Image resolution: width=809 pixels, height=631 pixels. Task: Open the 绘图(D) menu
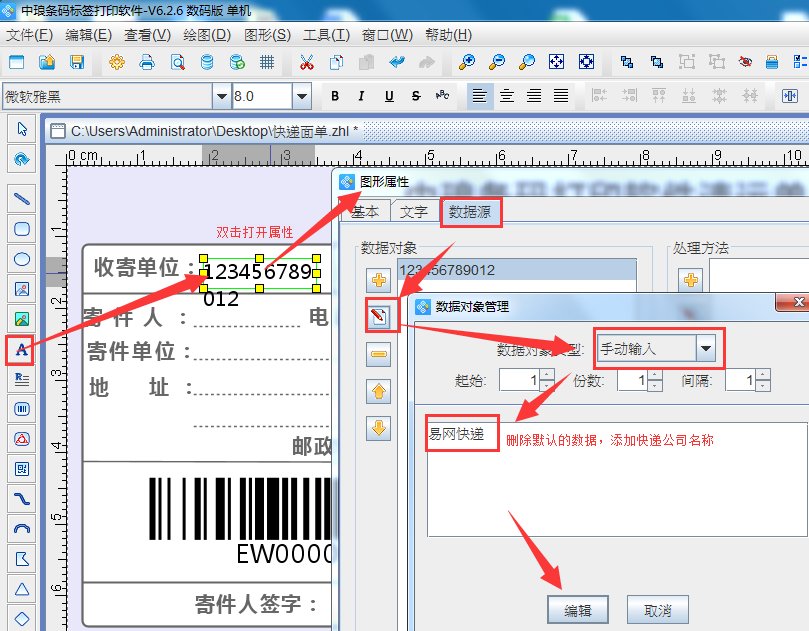(x=207, y=35)
